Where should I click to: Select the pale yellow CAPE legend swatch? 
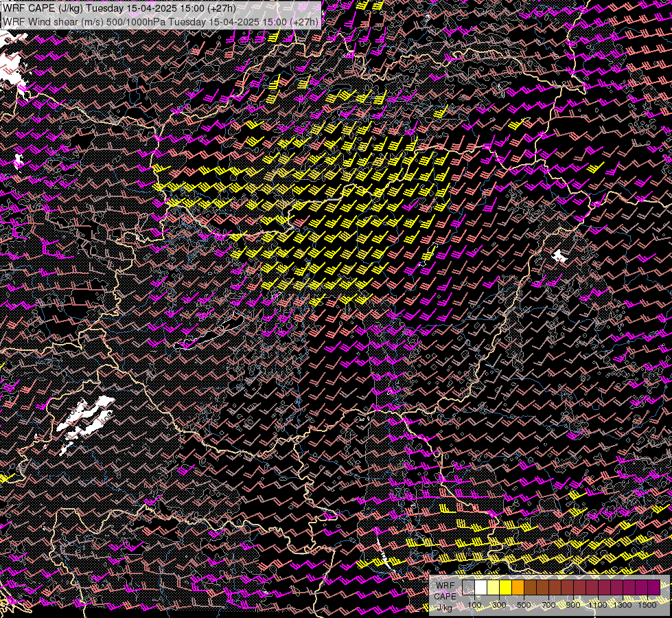coord(494,587)
